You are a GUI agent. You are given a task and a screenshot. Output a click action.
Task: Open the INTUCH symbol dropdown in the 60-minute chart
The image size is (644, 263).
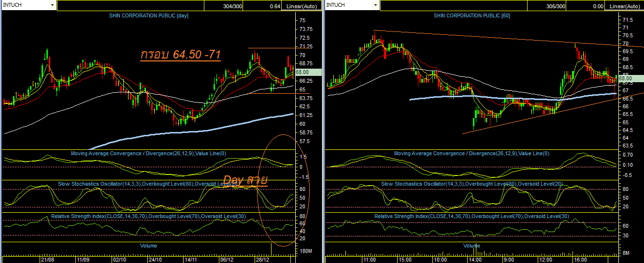[x=375, y=5]
